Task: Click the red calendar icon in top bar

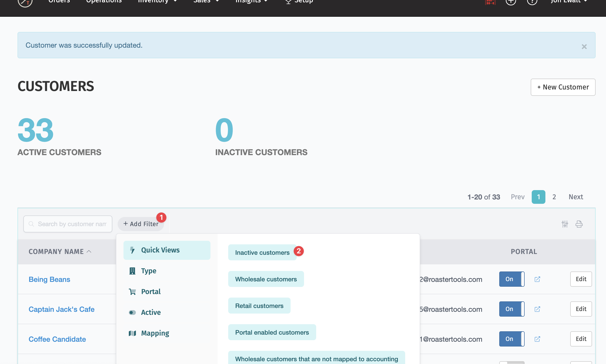Action: pyautogui.click(x=490, y=2)
